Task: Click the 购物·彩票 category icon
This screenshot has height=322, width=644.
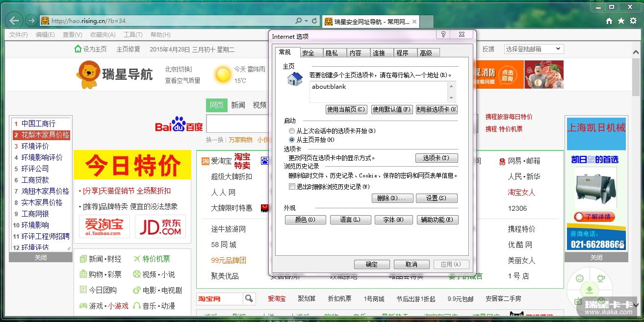Action: (x=84, y=274)
